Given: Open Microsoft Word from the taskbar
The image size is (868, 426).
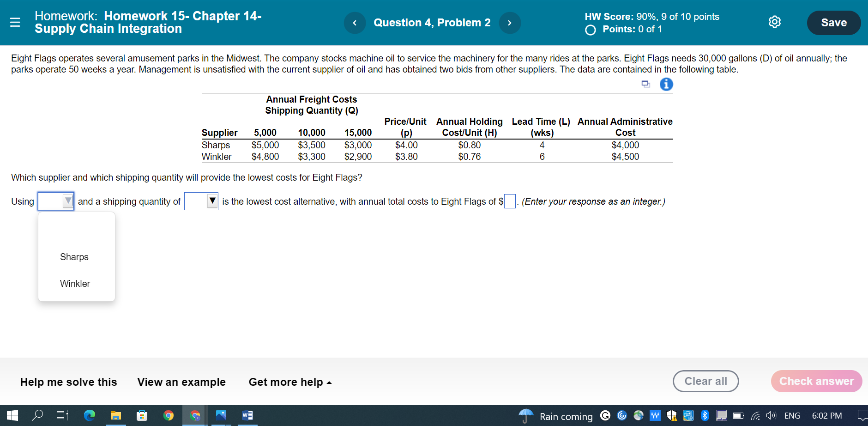Looking at the screenshot, I should 247,415.
